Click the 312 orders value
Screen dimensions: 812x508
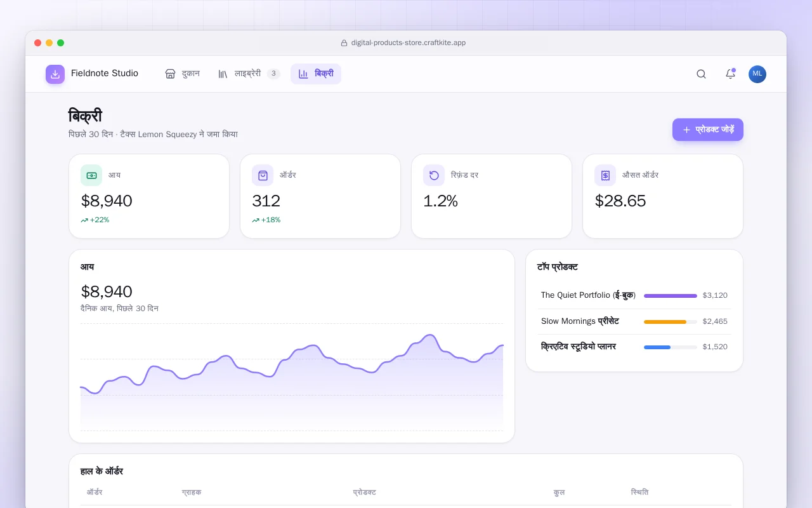(x=266, y=201)
